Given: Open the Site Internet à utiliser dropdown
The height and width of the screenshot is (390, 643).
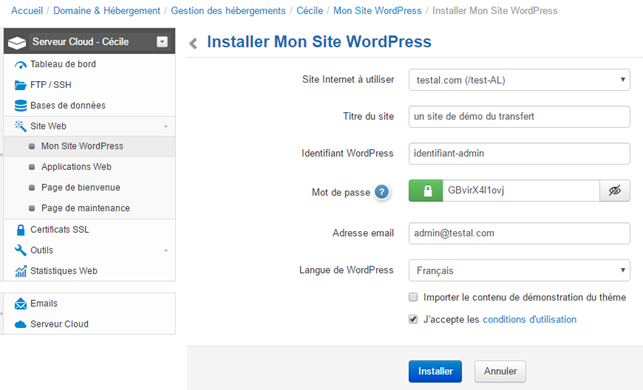Looking at the screenshot, I should click(519, 80).
